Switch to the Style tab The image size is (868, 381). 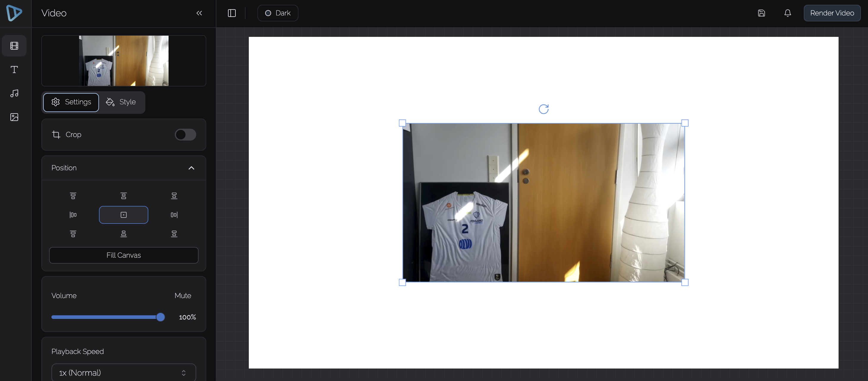(121, 102)
